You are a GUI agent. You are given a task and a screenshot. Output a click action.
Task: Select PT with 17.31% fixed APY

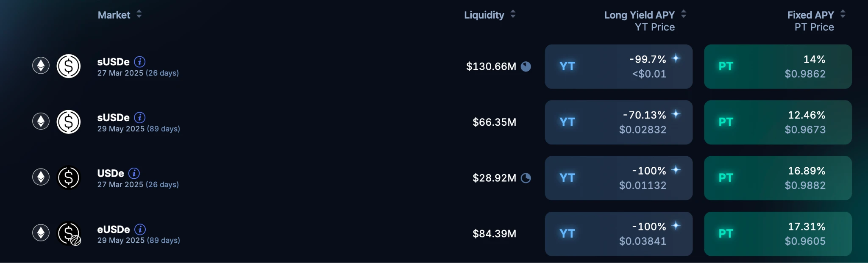[x=778, y=234]
